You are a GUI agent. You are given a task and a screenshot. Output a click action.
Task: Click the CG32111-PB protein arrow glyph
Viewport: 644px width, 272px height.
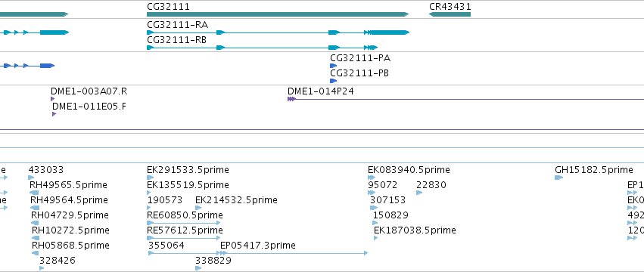coord(334,81)
